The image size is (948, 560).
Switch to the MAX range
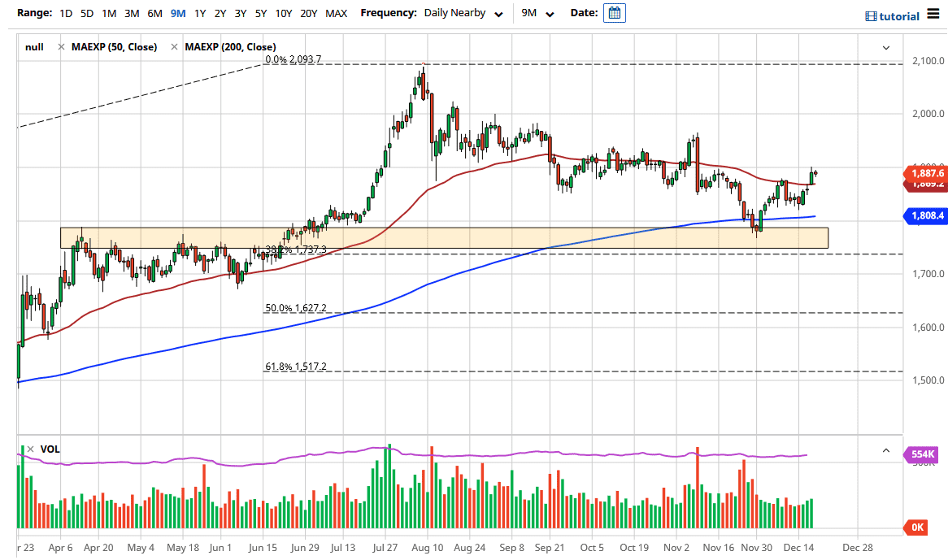pos(336,12)
